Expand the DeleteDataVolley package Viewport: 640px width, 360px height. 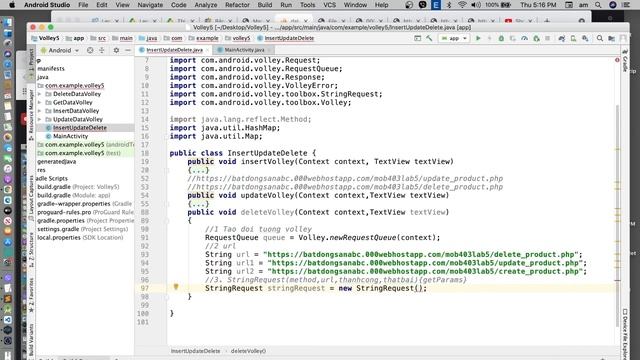[x=40, y=94]
